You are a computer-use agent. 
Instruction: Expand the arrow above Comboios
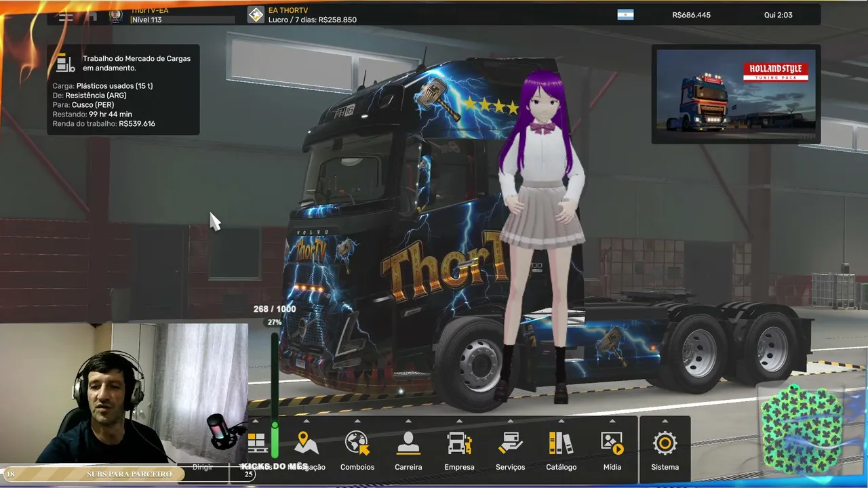pyautogui.click(x=357, y=421)
